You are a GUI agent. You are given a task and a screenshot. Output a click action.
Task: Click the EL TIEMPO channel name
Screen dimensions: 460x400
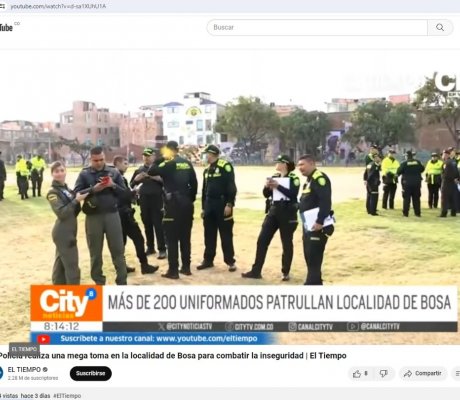[x=24, y=369]
